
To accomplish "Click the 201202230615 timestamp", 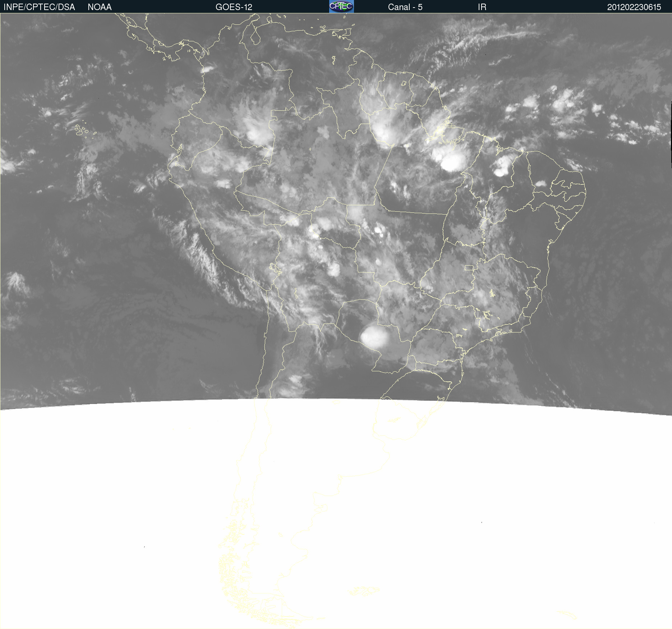I will [634, 7].
